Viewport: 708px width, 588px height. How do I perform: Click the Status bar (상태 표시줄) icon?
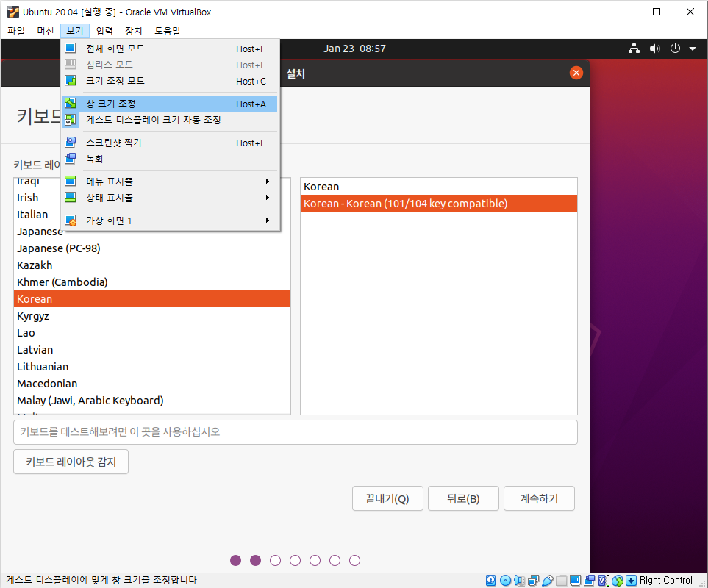[x=71, y=198]
